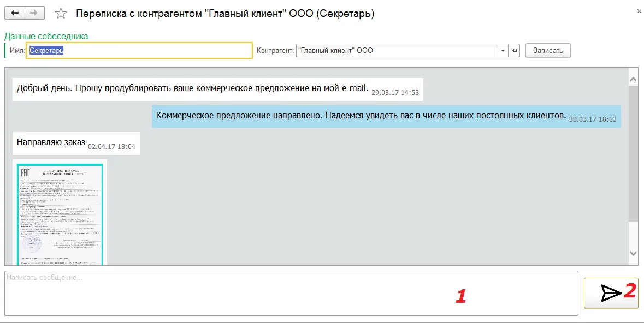Open the counterparty card via the field's open icon
Image resolution: width=644 pixels, height=323 pixels.
(x=514, y=51)
